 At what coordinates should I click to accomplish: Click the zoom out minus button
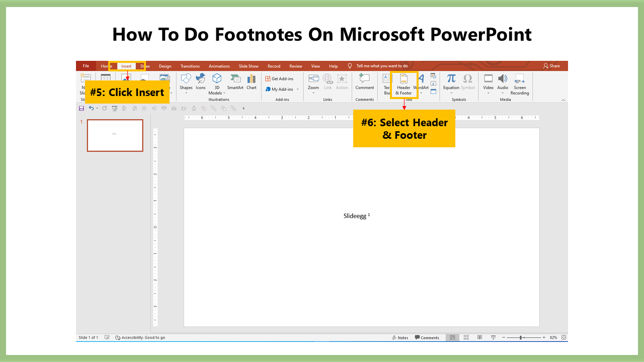point(503,337)
